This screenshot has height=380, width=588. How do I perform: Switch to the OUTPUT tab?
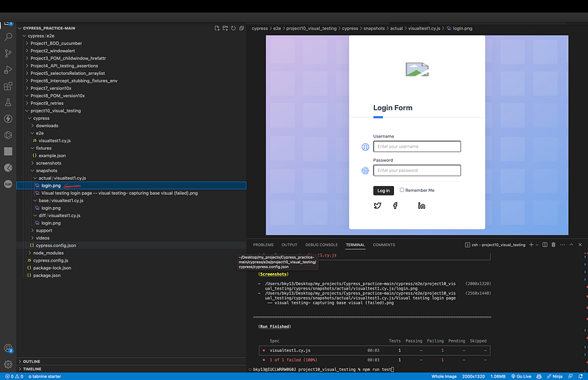pyautogui.click(x=289, y=245)
